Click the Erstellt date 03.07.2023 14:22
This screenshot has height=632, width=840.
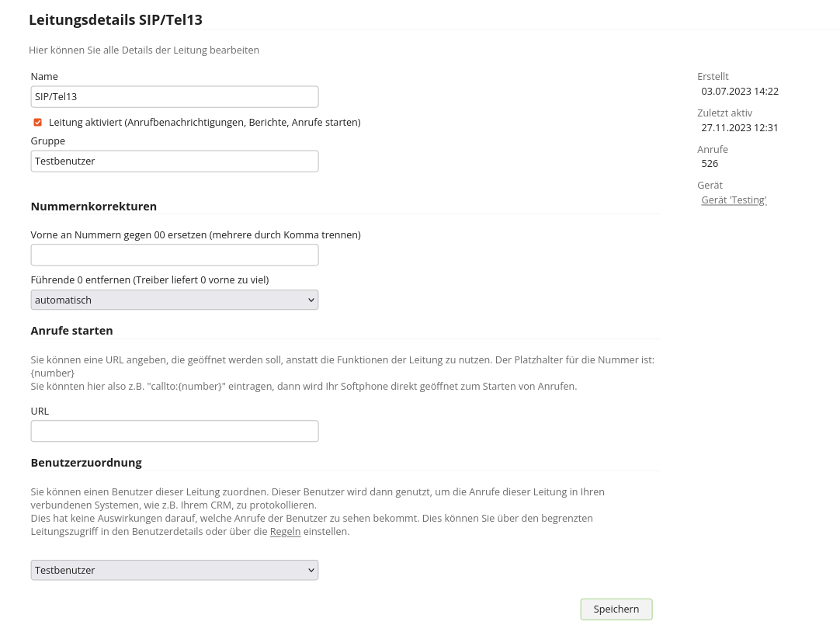739,92
